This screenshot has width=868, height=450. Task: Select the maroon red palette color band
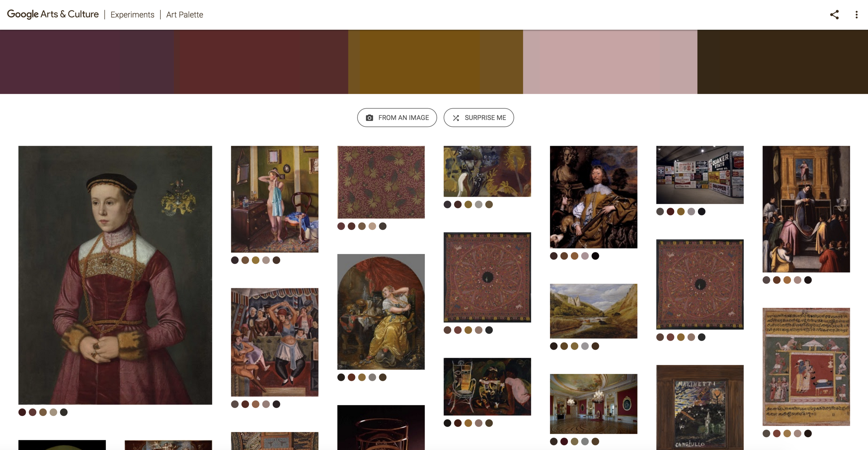261,62
